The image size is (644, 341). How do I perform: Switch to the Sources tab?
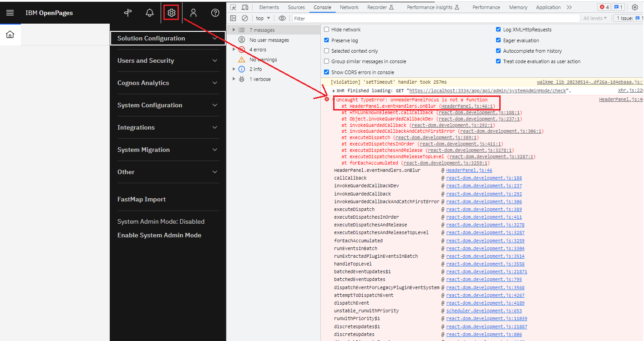click(296, 7)
